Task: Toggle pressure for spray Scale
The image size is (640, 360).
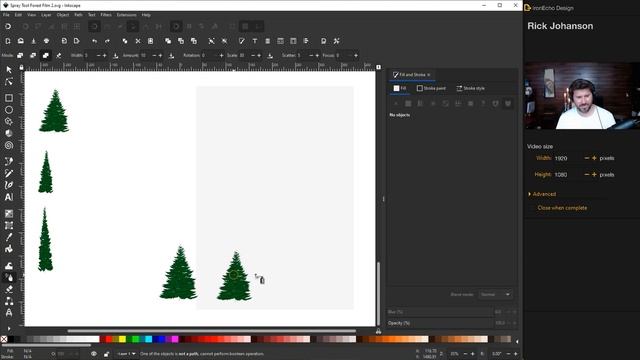Action: coord(270,55)
